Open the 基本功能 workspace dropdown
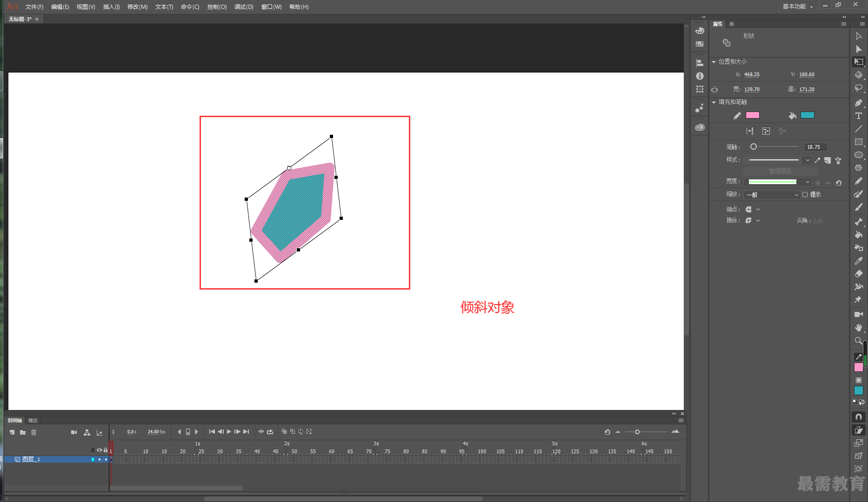The width and height of the screenshot is (868, 502). [x=797, y=7]
